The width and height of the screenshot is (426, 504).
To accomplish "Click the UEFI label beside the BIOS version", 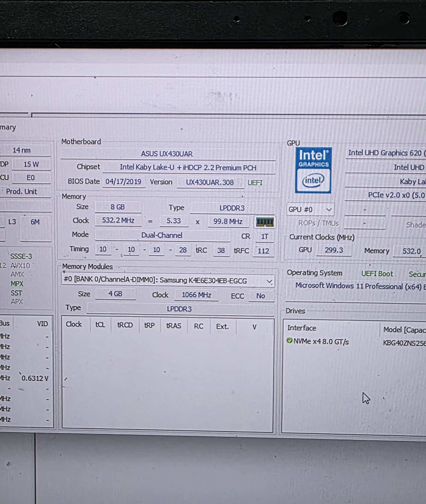I will [x=255, y=183].
